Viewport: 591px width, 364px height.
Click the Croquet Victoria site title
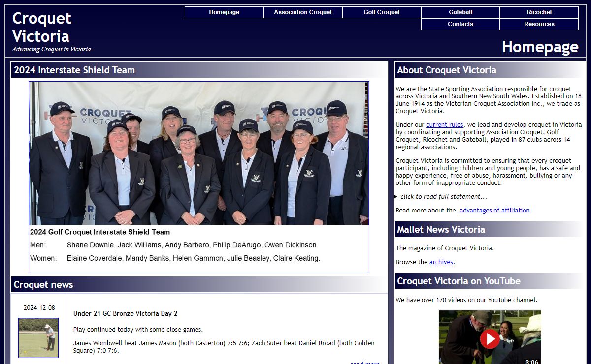tap(42, 27)
